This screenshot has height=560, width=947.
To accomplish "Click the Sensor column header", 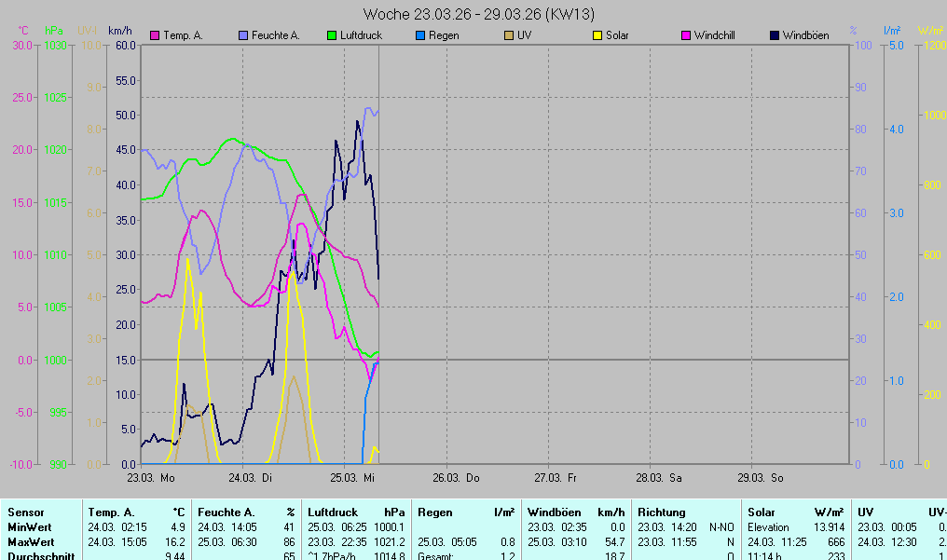I will [25, 512].
